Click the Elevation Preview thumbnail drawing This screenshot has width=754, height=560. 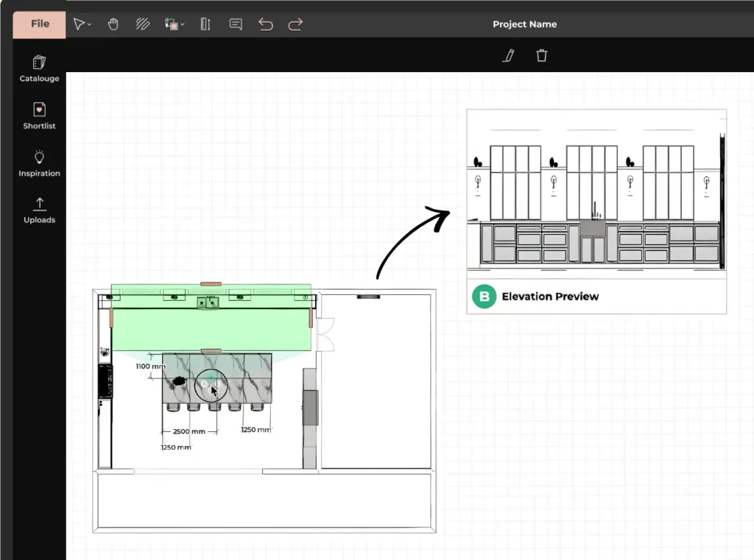pos(596,195)
